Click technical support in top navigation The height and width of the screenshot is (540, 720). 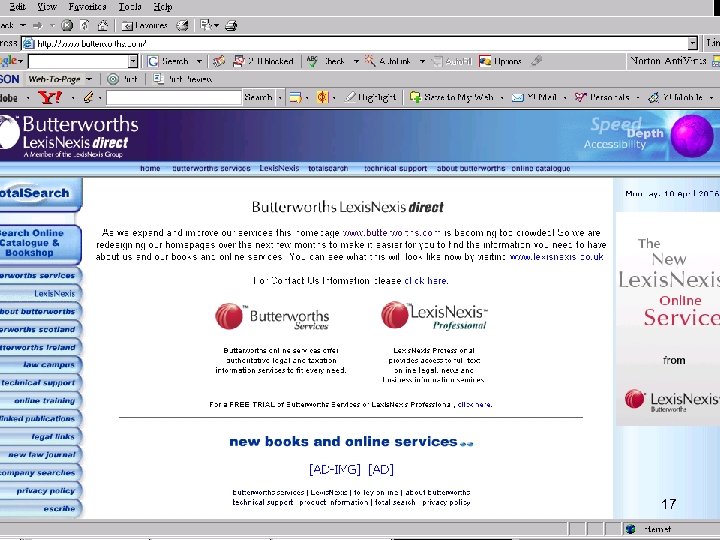tap(395, 169)
